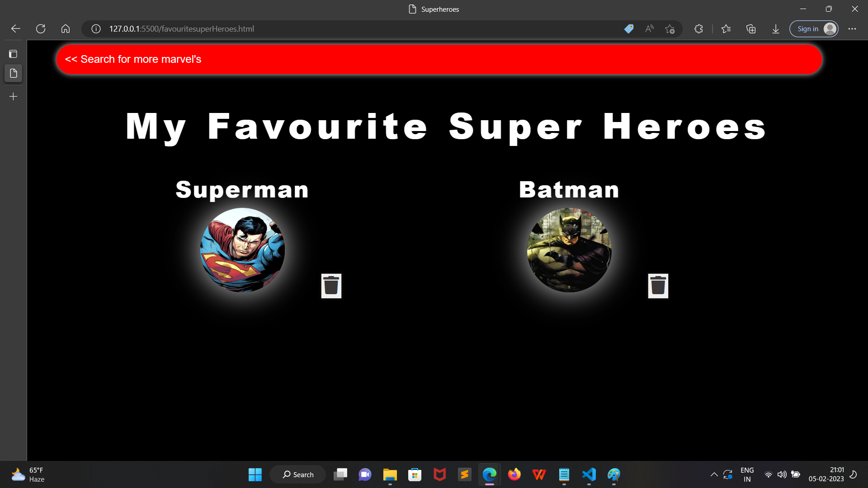Open the browser settings menu
This screenshot has width=868, height=488.
coord(853,28)
